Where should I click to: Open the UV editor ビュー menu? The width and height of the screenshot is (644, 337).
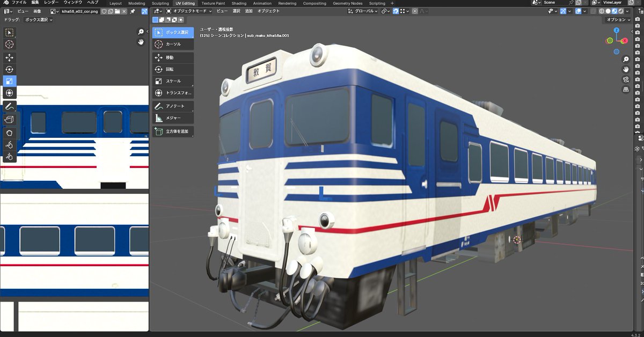coord(23,11)
